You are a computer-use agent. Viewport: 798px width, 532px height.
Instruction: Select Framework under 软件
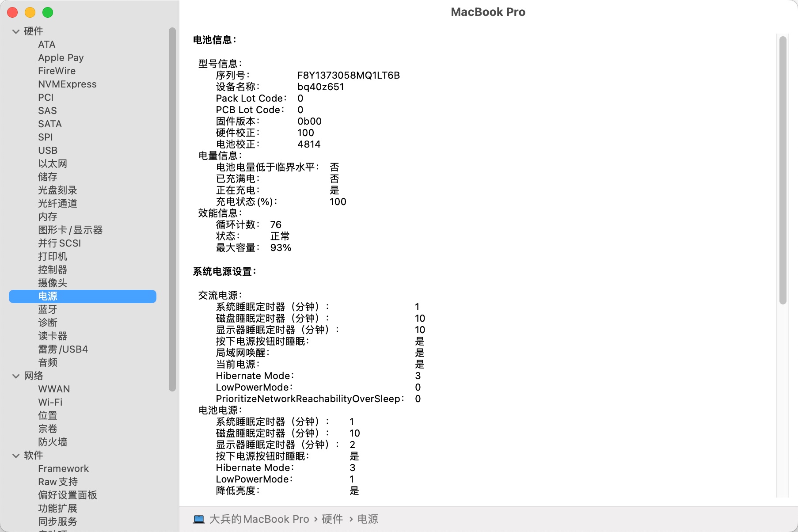pyautogui.click(x=63, y=469)
